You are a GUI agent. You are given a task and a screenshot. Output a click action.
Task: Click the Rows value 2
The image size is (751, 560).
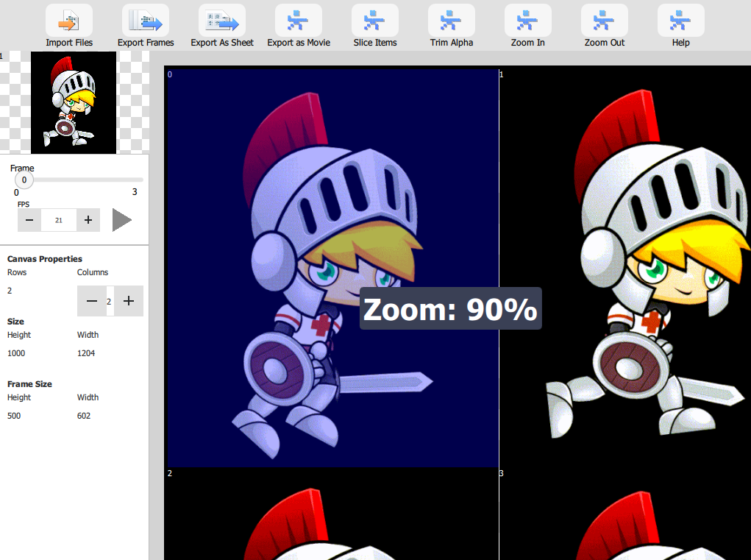pyautogui.click(x=10, y=290)
